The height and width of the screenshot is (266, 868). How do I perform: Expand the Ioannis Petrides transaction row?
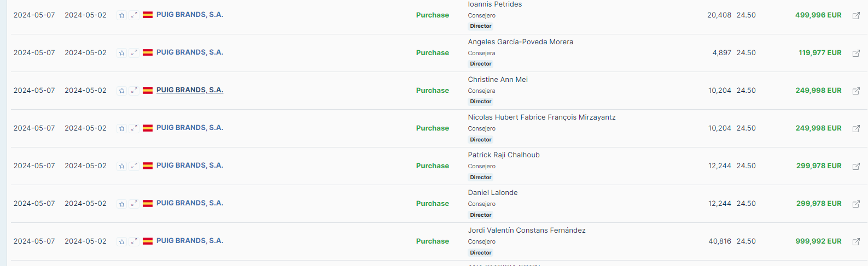click(x=134, y=15)
